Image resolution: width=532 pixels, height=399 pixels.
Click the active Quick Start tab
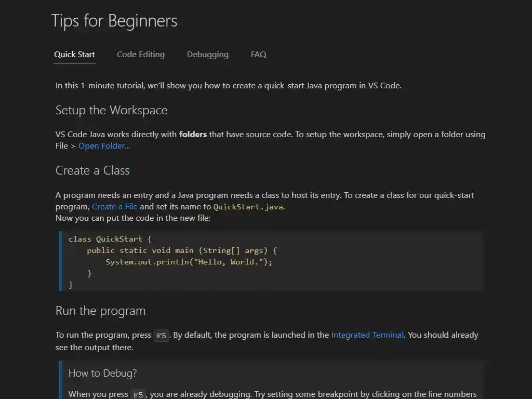coord(74,54)
